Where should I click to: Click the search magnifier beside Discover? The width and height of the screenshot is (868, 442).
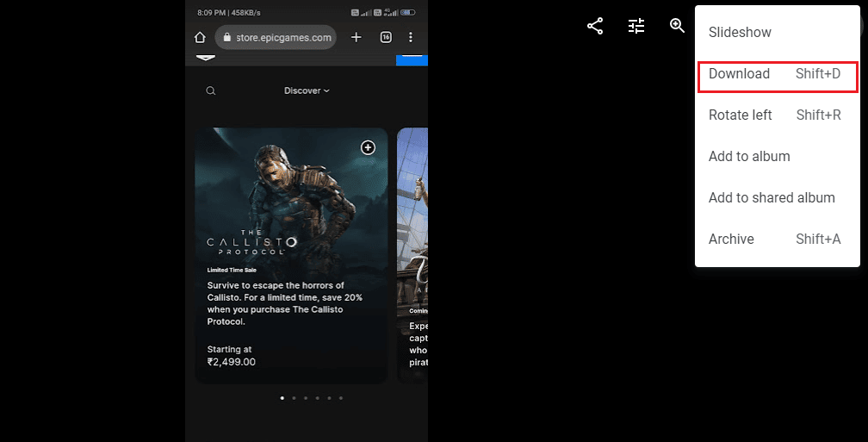click(211, 90)
